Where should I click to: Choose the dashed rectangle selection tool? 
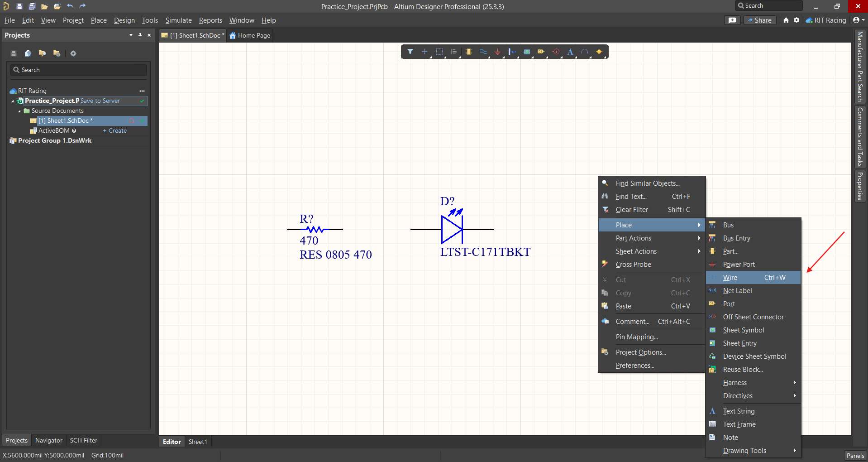pos(439,52)
